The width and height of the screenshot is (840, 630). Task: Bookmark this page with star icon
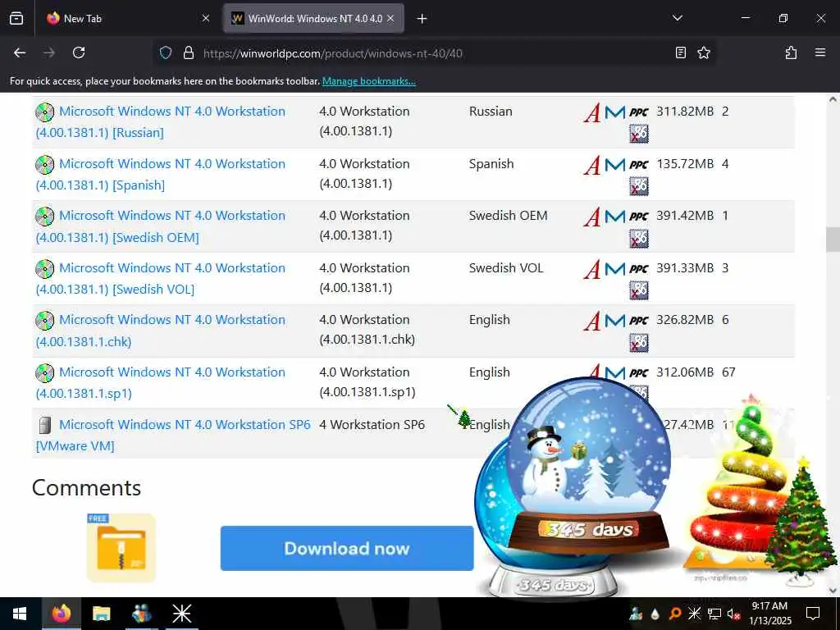703,52
